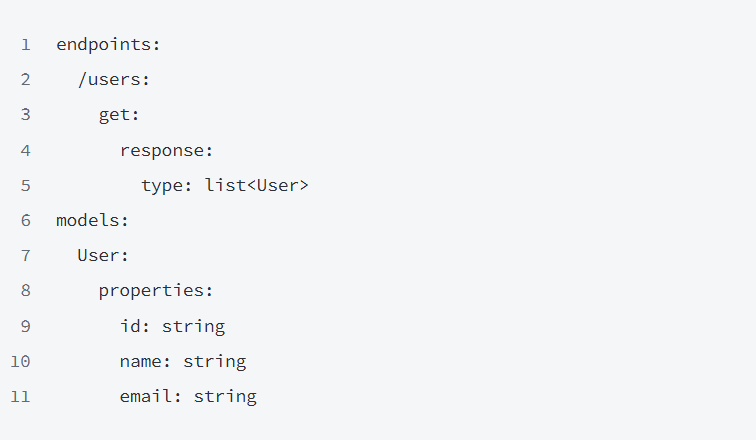The height and width of the screenshot is (440, 756).
Task: Place cursor on the 'response:' key
Action: click(x=167, y=150)
